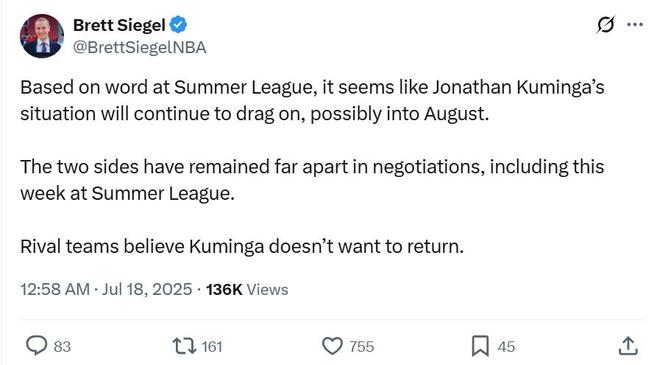View the 136K Views analytics
Screen dimensions: 660x365
247,290
